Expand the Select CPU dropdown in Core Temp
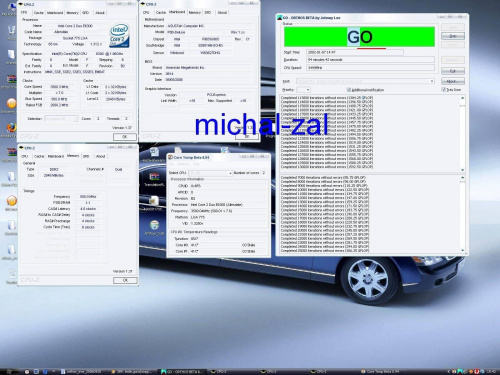 (210, 173)
